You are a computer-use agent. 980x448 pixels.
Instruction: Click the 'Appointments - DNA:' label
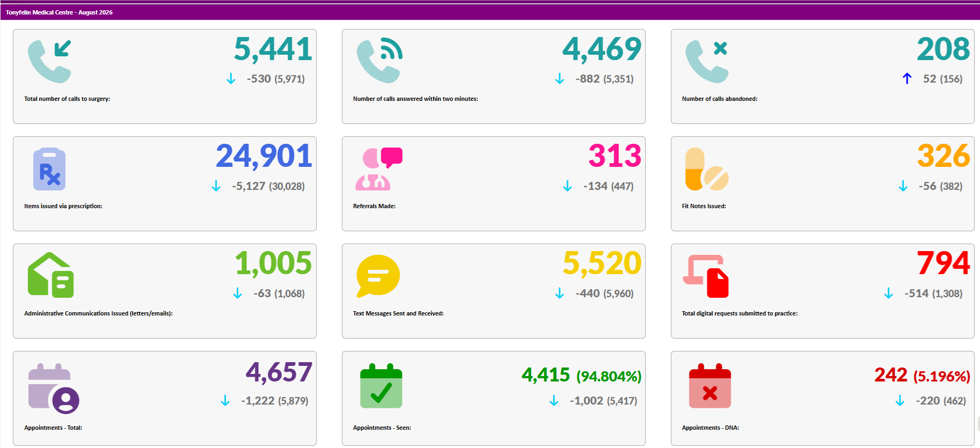711,428
